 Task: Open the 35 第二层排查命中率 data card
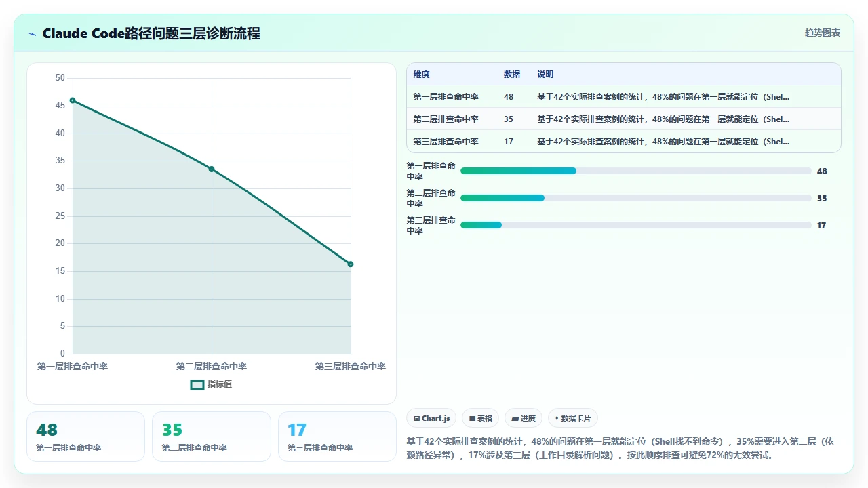[212, 436]
